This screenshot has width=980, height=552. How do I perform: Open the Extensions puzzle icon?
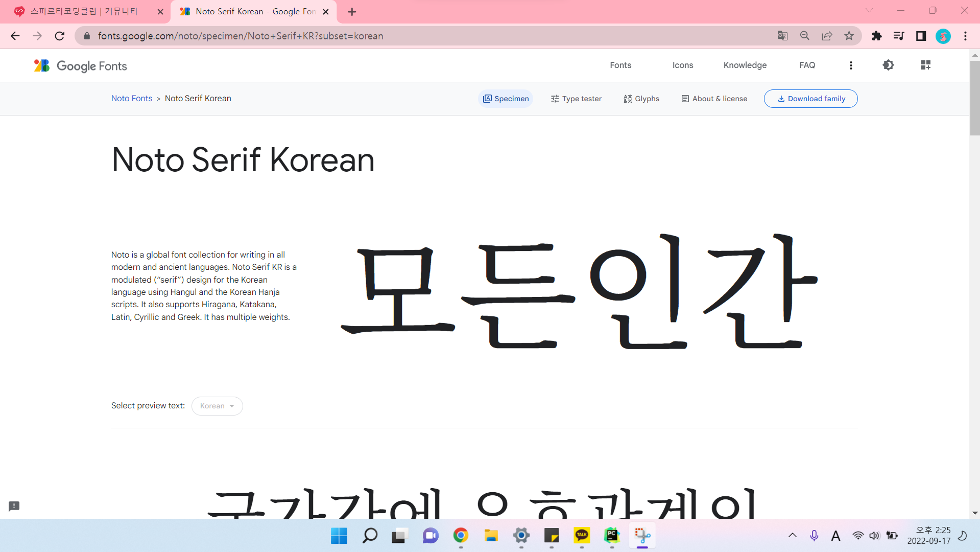pos(876,36)
